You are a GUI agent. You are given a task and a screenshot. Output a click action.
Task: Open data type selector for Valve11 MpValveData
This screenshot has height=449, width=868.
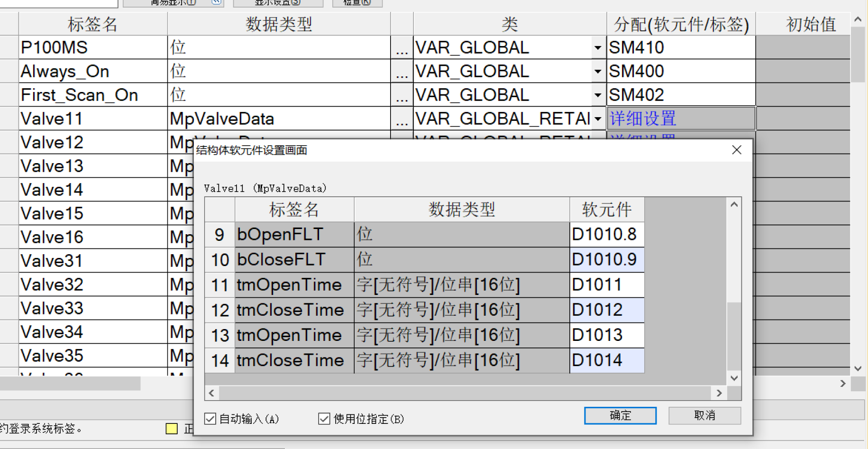pos(402,119)
